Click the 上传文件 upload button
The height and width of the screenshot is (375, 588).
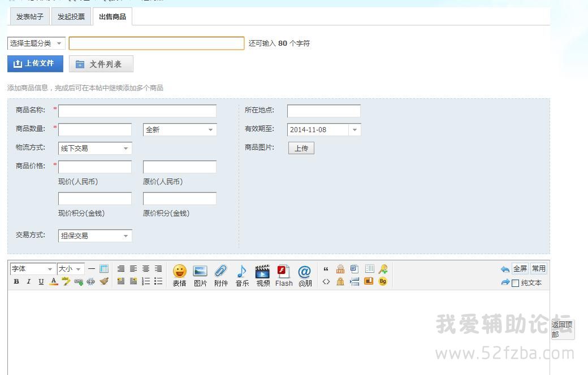(x=35, y=64)
